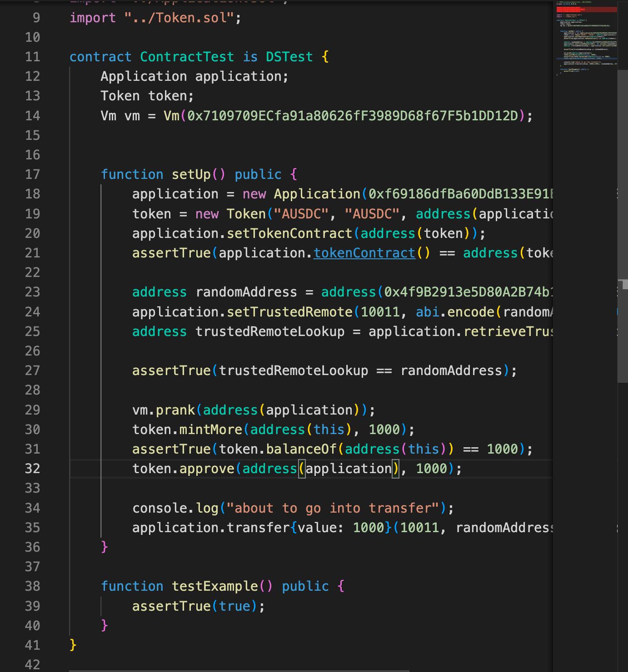Click trustedRemoteLookup declaration on line 25

pos(270,331)
